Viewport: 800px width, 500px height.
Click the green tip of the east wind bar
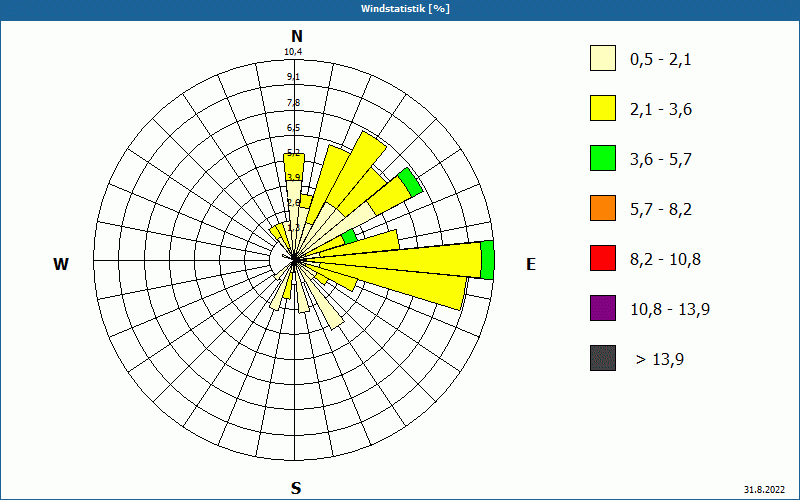(x=487, y=260)
